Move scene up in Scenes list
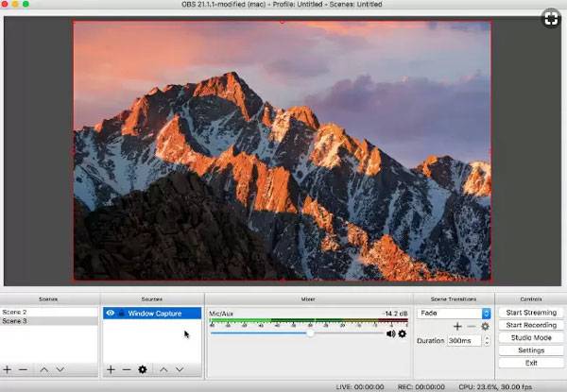This screenshot has height=392, width=567. click(x=43, y=369)
